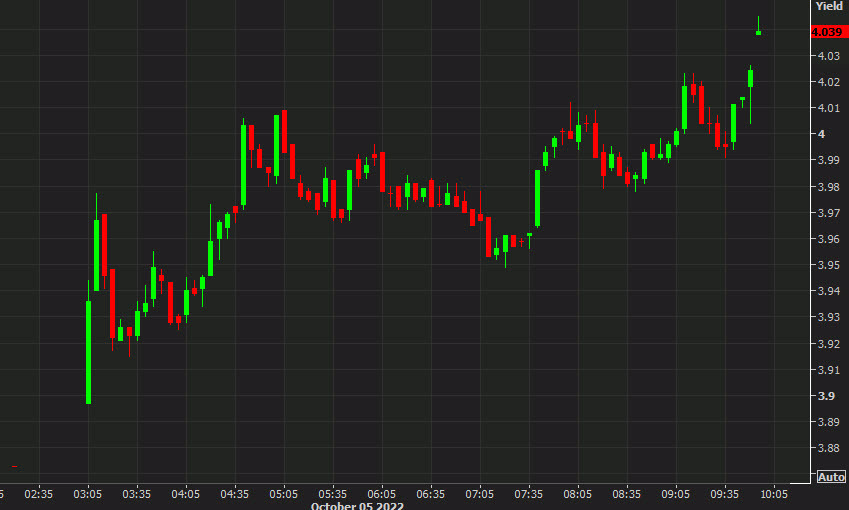Click the 3.89 yield axis label
This screenshot has height=510, width=849.
pyautogui.click(x=828, y=422)
